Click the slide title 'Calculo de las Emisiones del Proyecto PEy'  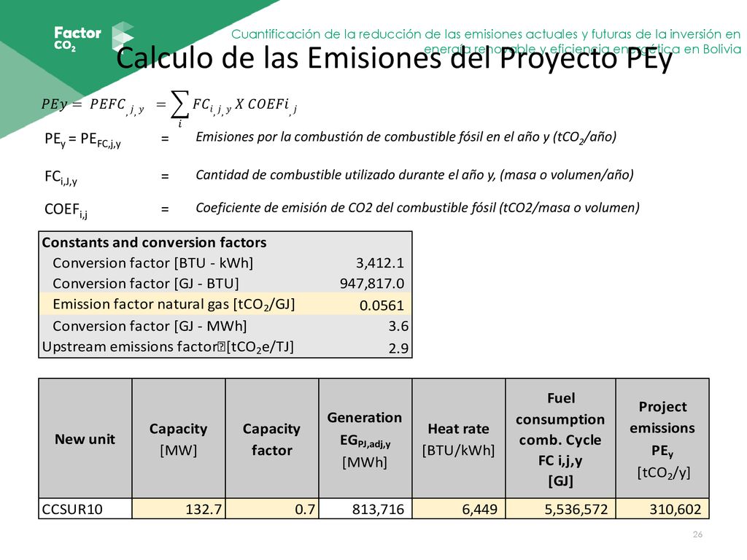[x=394, y=58]
